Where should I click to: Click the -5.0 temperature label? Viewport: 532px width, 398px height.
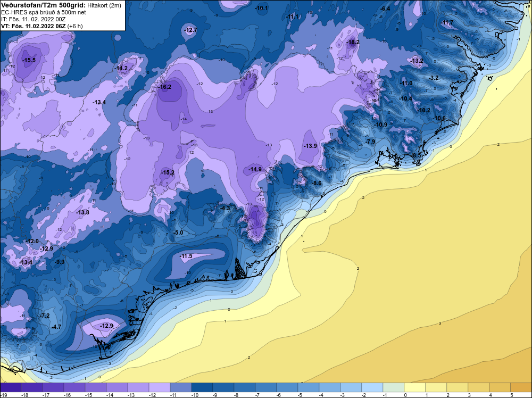178,233
